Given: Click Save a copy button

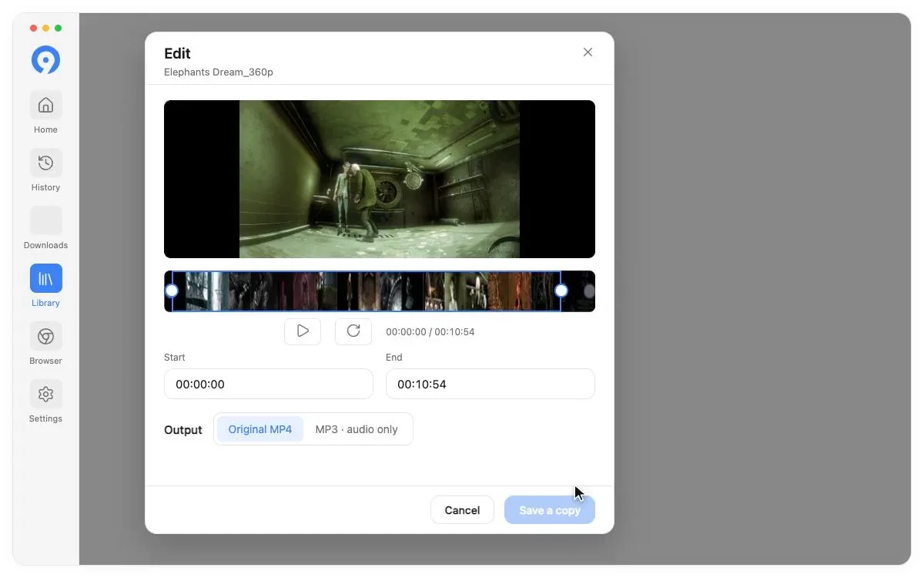Looking at the screenshot, I should tap(550, 510).
